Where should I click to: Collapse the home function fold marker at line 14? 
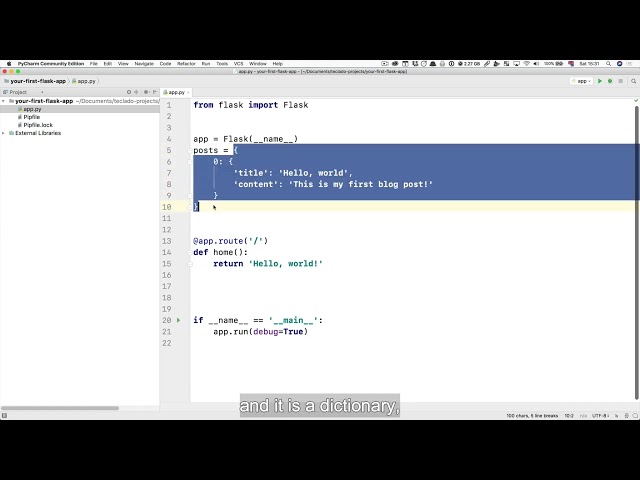tap(190, 253)
